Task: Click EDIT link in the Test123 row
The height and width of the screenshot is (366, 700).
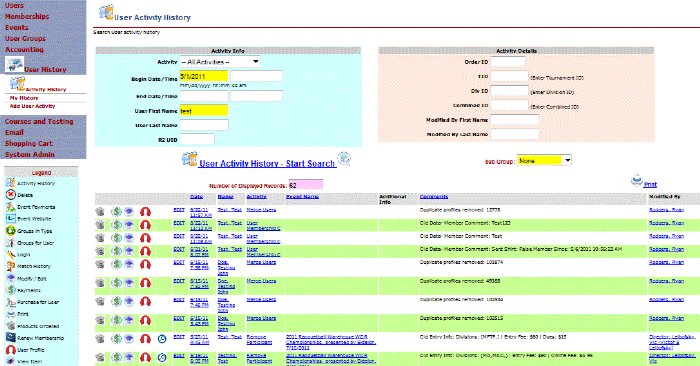Action: [179, 223]
